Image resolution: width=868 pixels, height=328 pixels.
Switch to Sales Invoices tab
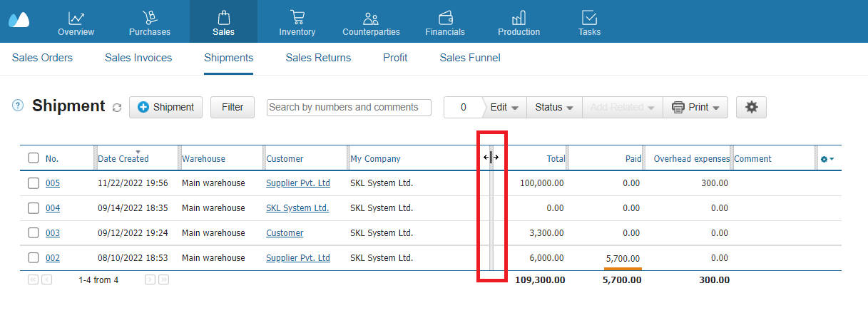[138, 58]
